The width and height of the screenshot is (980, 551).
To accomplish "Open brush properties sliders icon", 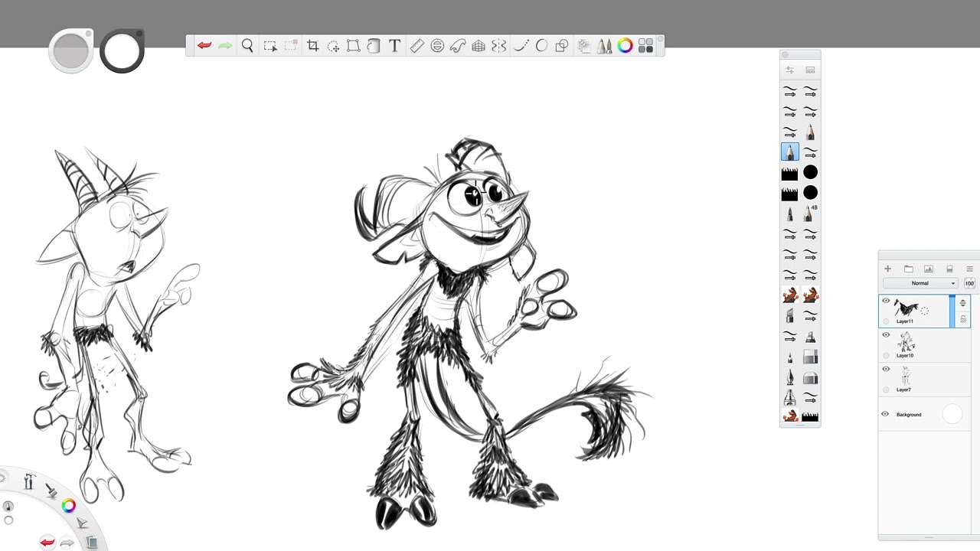I will [789, 70].
